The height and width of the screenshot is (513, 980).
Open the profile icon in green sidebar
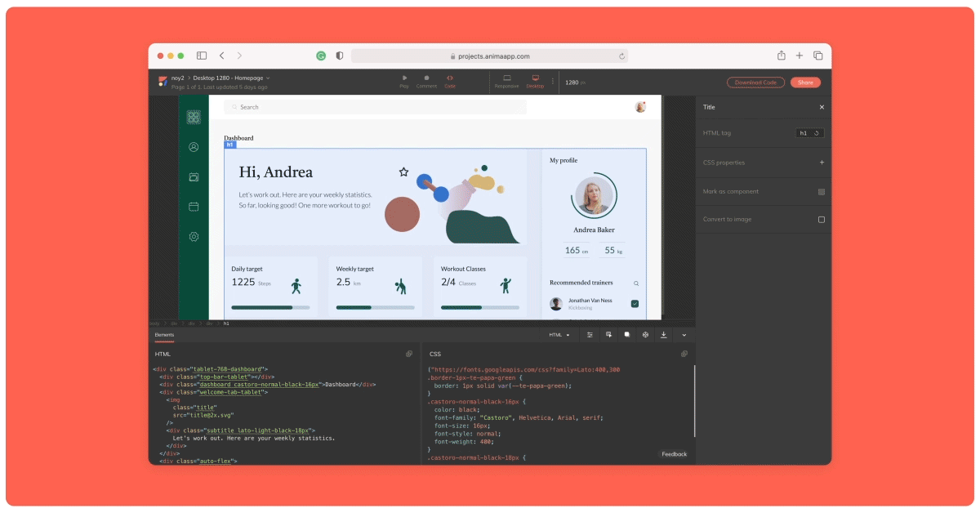(194, 148)
